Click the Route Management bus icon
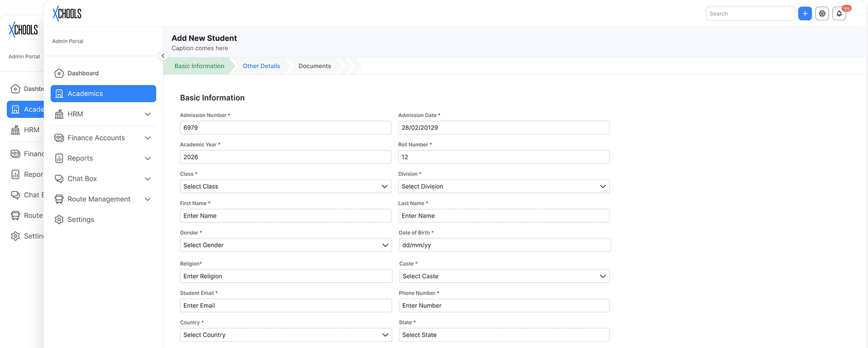This screenshot has width=868, height=348. coord(59,199)
